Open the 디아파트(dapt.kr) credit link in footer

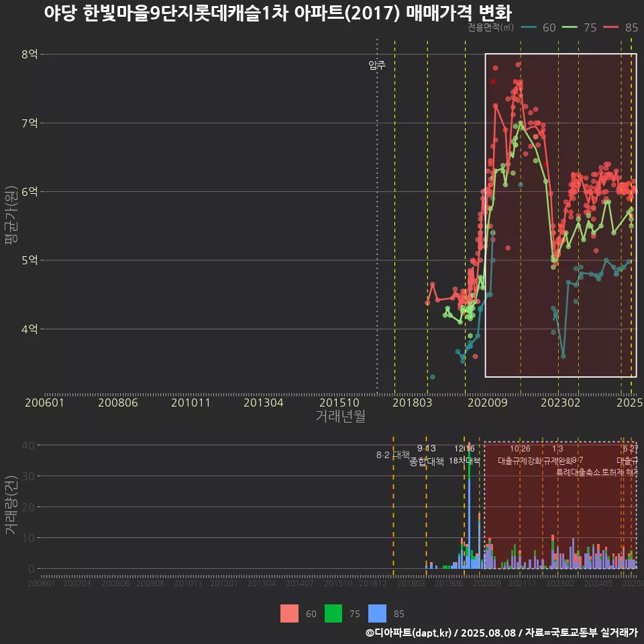[409, 633]
